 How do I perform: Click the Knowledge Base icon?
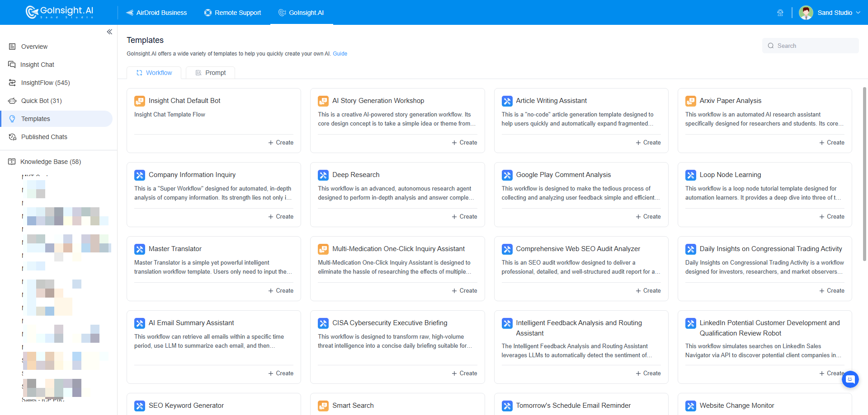(x=11, y=161)
